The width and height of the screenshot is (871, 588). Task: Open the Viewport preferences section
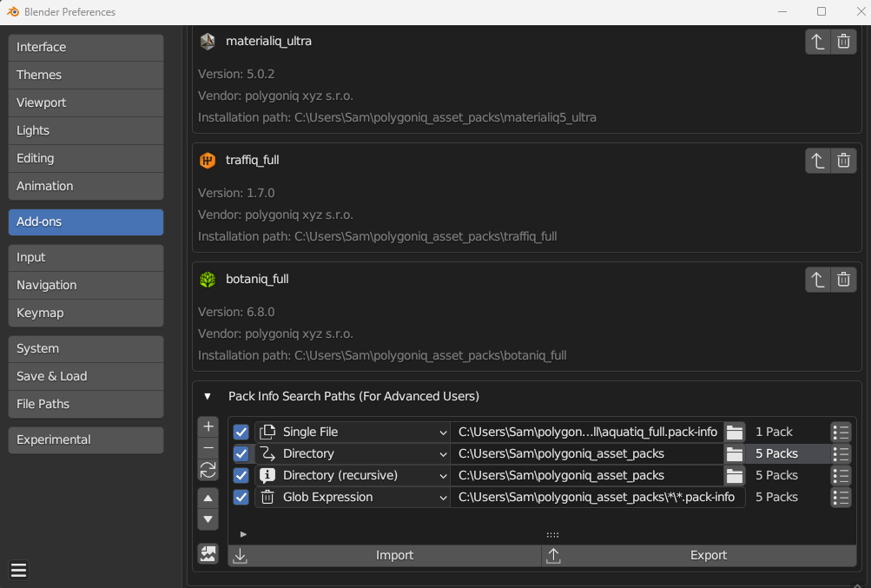(86, 102)
